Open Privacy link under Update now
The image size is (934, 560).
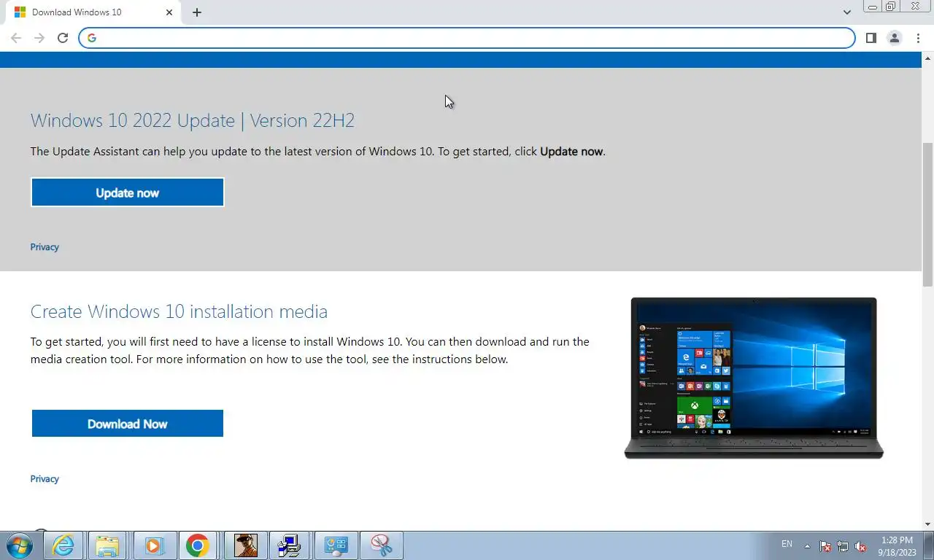[x=45, y=247]
